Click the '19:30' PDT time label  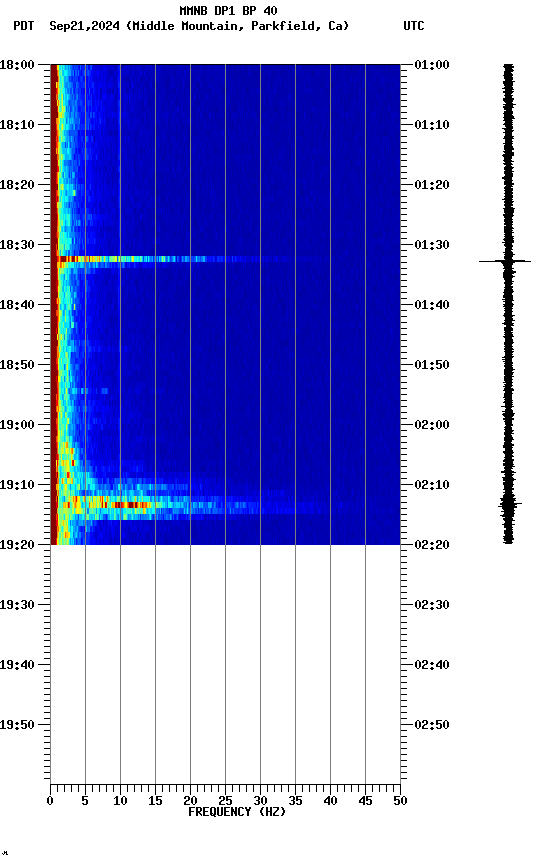pyautogui.click(x=17, y=605)
